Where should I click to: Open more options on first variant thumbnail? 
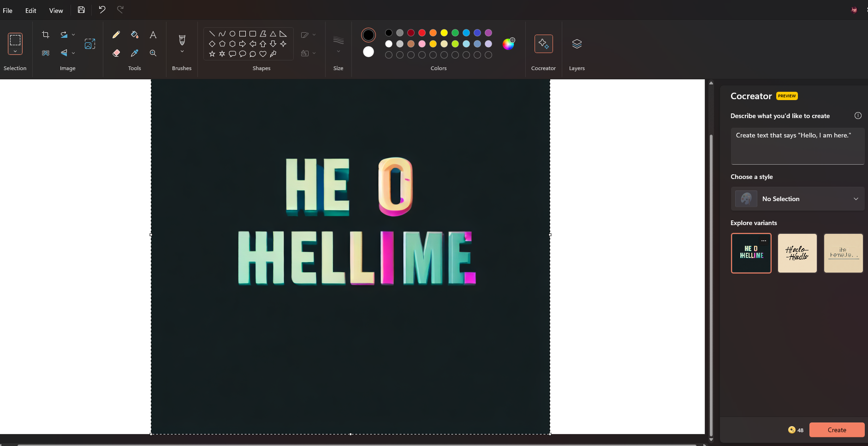click(x=764, y=241)
